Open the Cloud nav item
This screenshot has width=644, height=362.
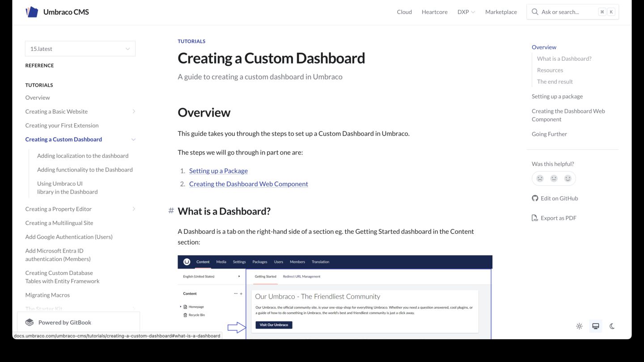404,12
